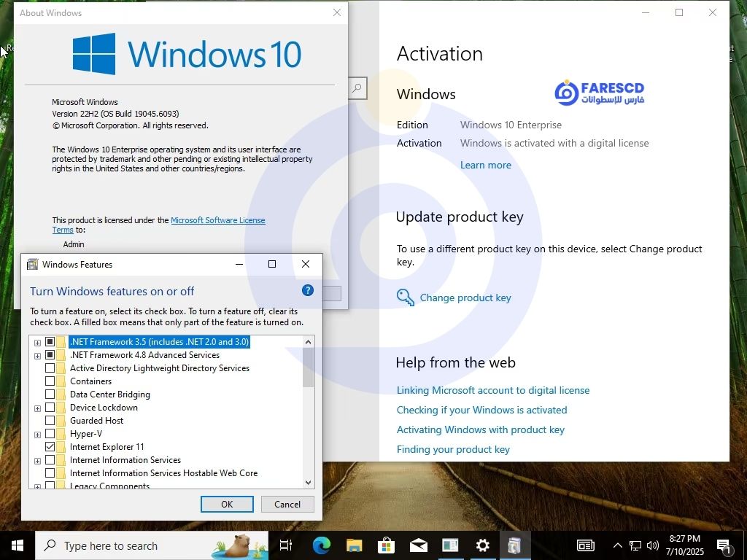Image resolution: width=747 pixels, height=560 pixels.
Task: Click the features list scrollbar thumb
Action: pyautogui.click(x=308, y=367)
